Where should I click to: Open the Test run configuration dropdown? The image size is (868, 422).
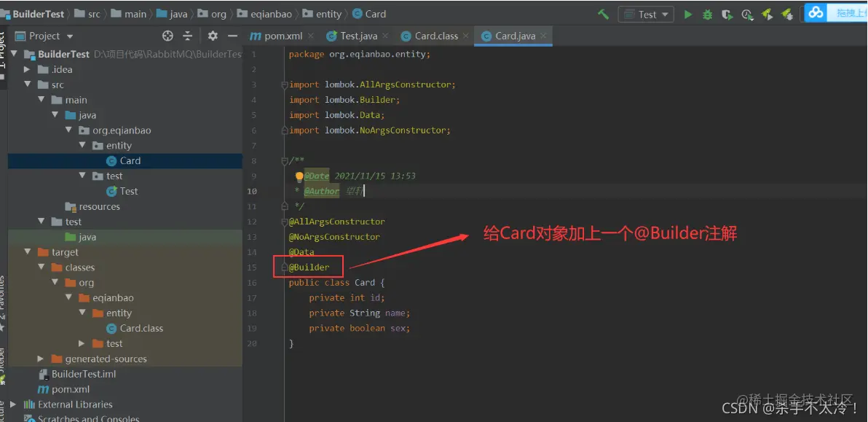[646, 15]
